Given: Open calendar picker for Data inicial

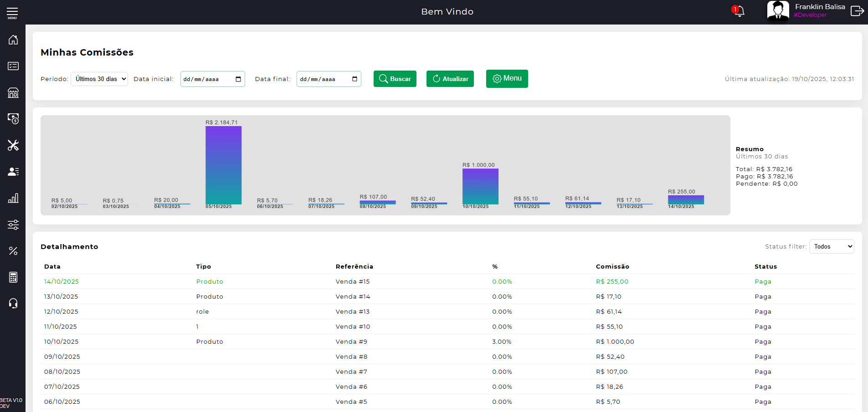Looking at the screenshot, I should [x=238, y=79].
